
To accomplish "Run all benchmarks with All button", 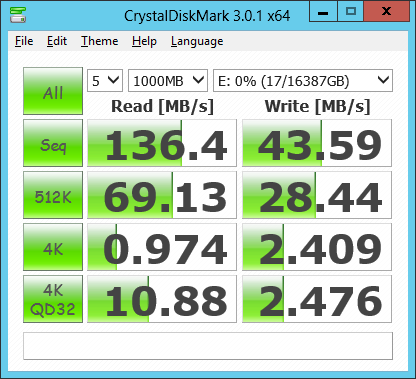I will pyautogui.click(x=53, y=91).
